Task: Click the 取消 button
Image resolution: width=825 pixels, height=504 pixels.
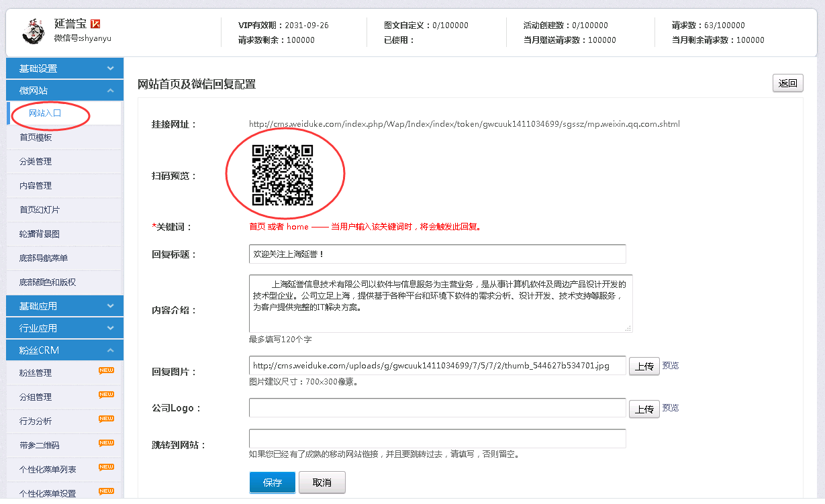Action: pyautogui.click(x=322, y=483)
